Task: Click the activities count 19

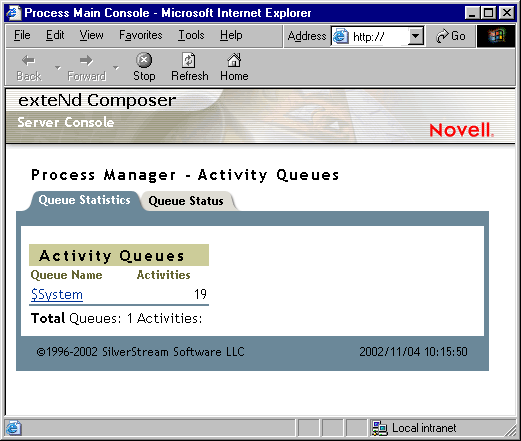Action: (x=200, y=294)
